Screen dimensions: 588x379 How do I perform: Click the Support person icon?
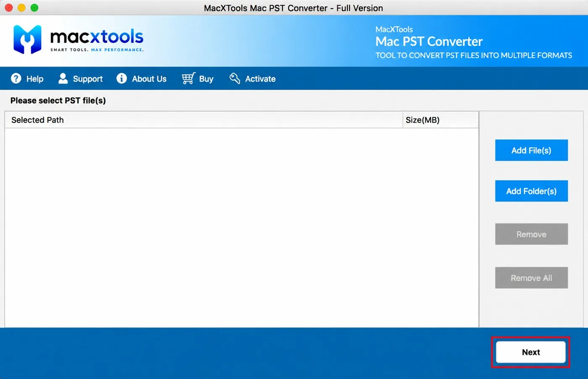click(x=63, y=78)
